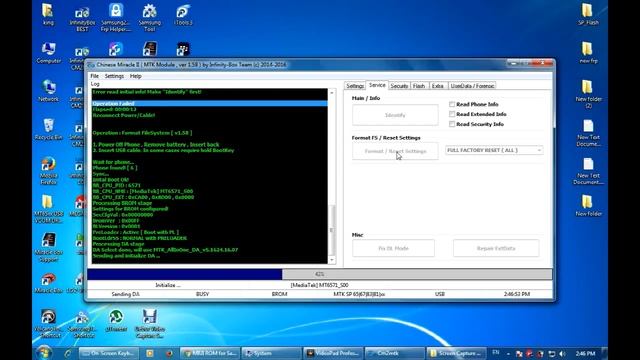Open the iTools 3 desktop shortcut
This screenshot has height=360, width=640.
(x=183, y=16)
